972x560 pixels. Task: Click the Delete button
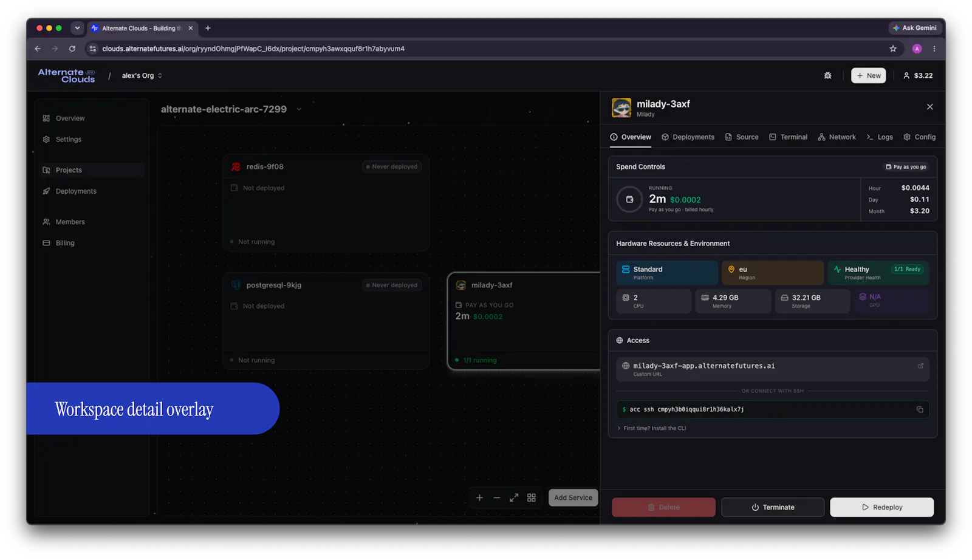click(x=663, y=507)
